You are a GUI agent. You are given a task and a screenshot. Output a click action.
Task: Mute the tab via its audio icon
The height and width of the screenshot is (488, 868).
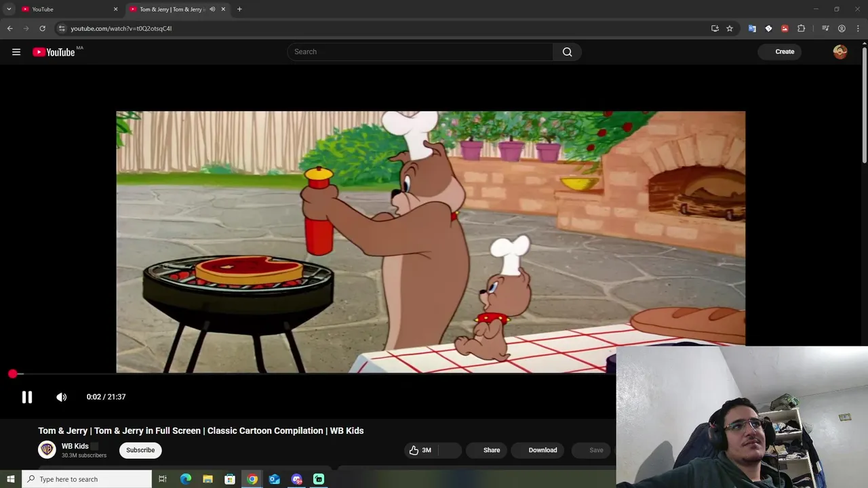point(212,9)
